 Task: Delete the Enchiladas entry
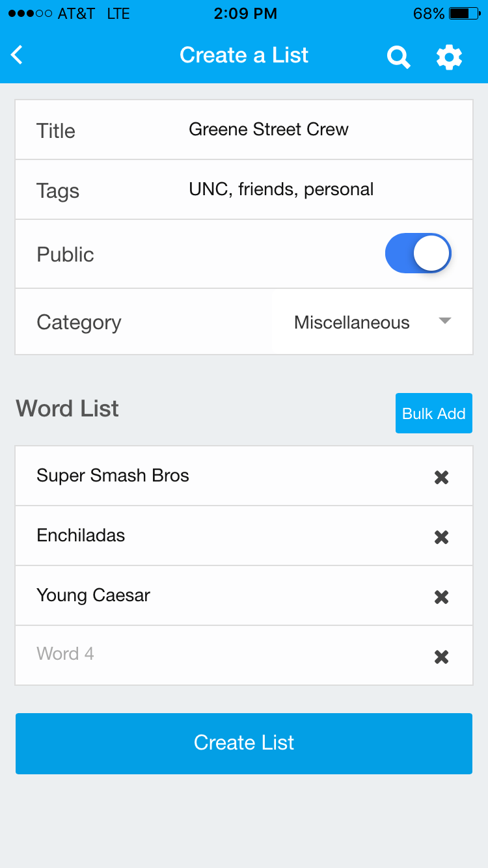[441, 537]
